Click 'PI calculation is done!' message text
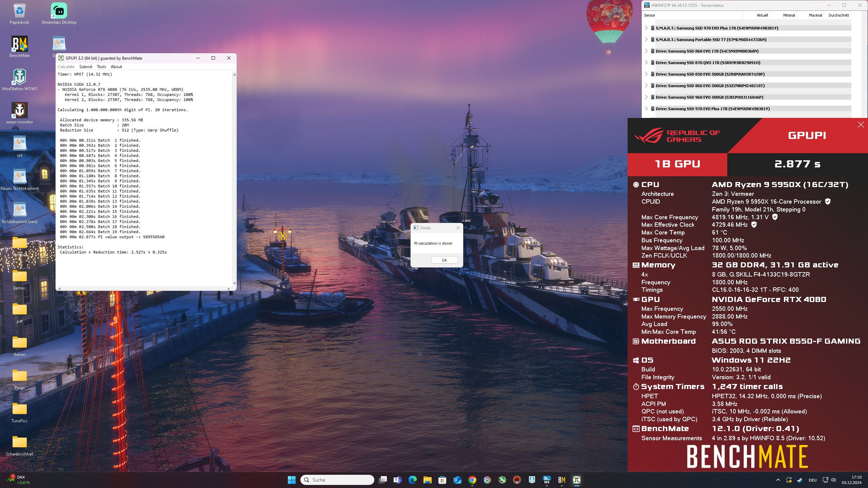Screen dimensions: 868x488 [433, 243]
